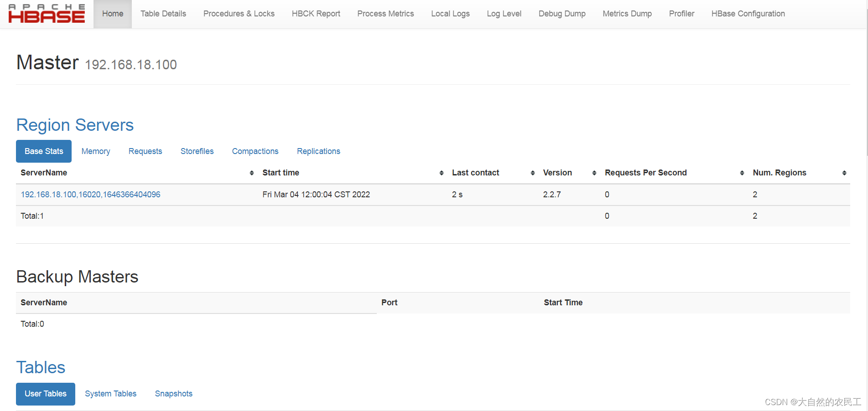868x411 pixels.
Task: Click the Backup Masters heading
Action: [77, 277]
